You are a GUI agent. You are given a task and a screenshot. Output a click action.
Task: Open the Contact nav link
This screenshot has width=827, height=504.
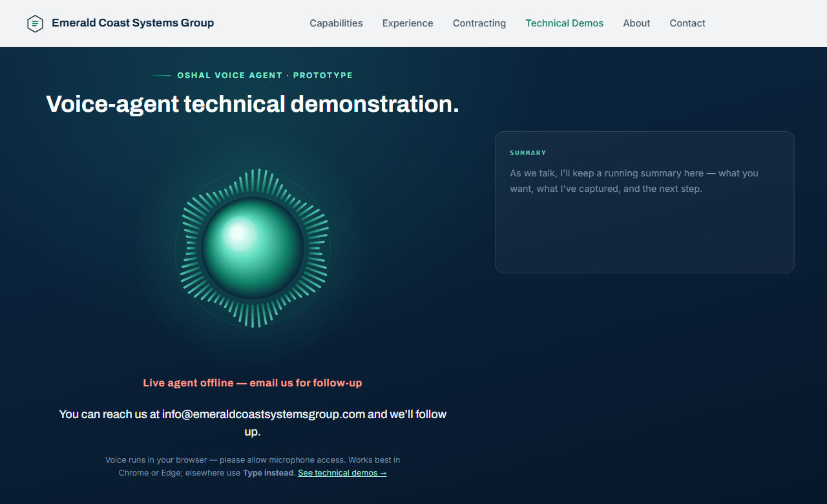click(x=687, y=23)
